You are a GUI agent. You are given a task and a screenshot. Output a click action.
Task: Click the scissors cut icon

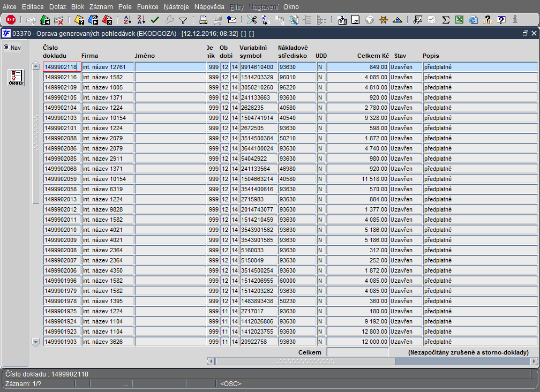252,20
